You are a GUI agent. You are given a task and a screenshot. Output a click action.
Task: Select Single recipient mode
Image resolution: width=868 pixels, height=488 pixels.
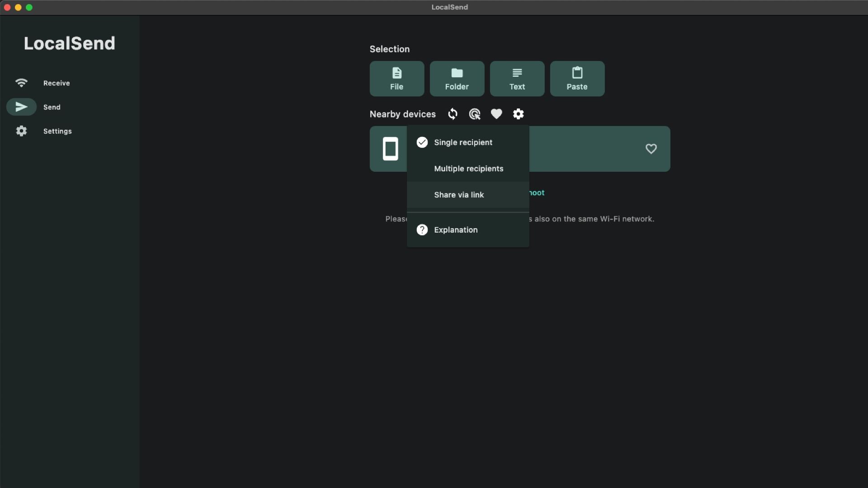(x=468, y=142)
